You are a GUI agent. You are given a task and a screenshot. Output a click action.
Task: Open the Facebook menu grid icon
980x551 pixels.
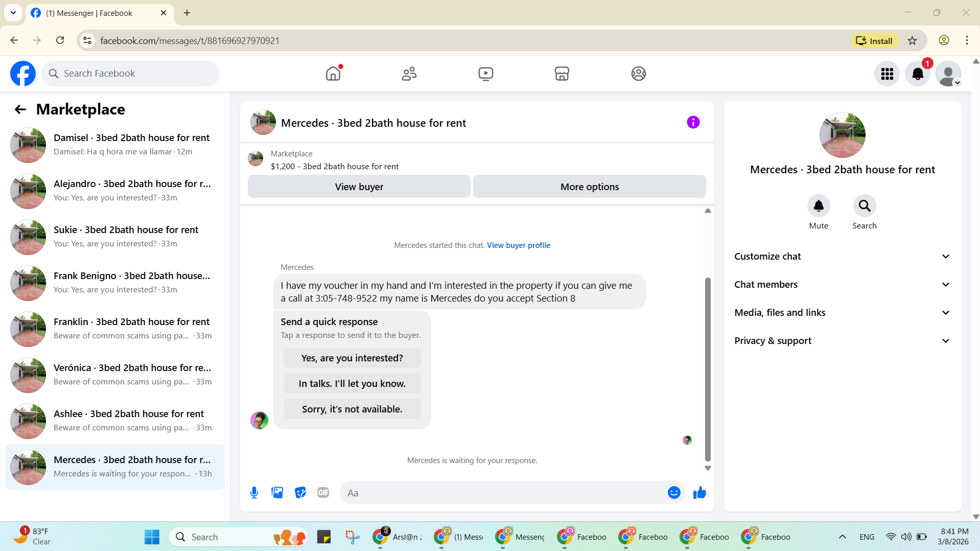[887, 74]
